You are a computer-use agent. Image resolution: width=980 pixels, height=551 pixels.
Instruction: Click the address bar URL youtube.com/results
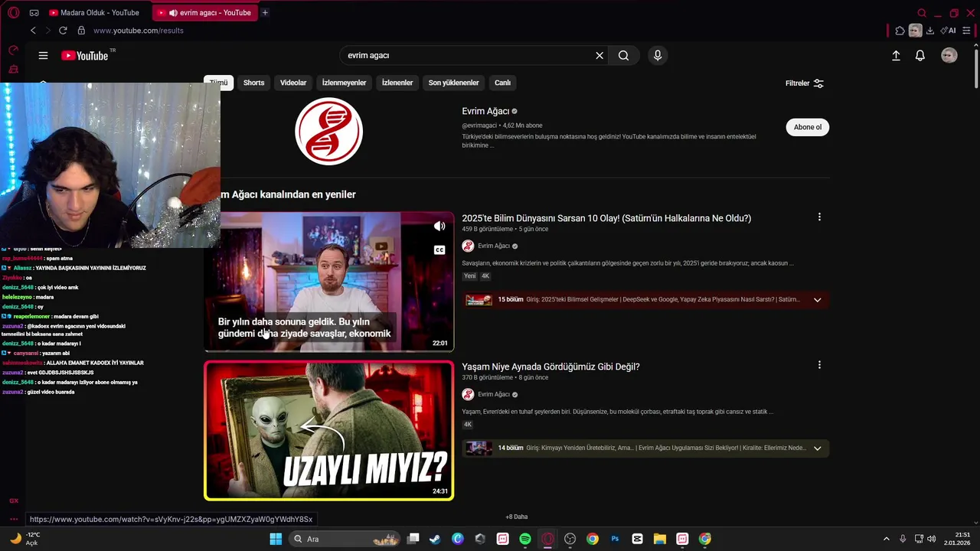pyautogui.click(x=139, y=31)
